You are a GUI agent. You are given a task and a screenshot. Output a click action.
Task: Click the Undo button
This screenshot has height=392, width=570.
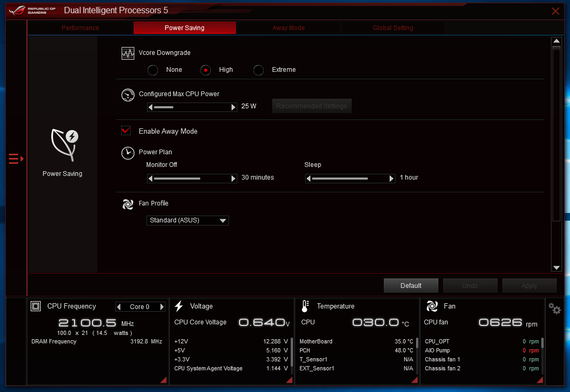470,286
